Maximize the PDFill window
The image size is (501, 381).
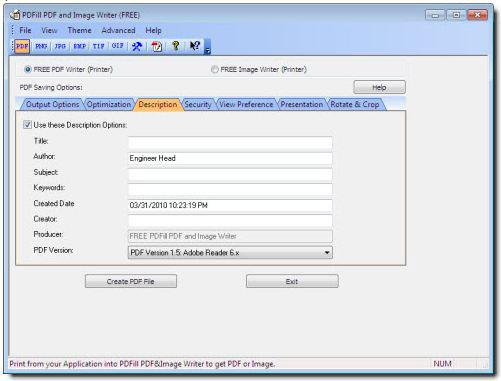[x=456, y=15]
